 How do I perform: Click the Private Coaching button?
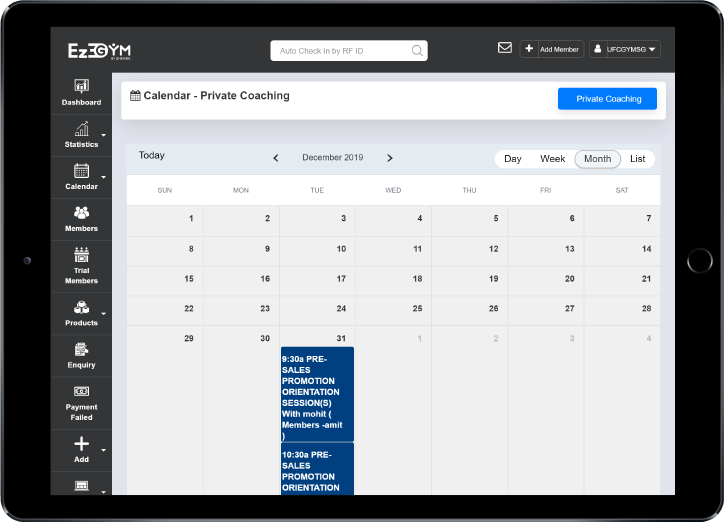607,99
